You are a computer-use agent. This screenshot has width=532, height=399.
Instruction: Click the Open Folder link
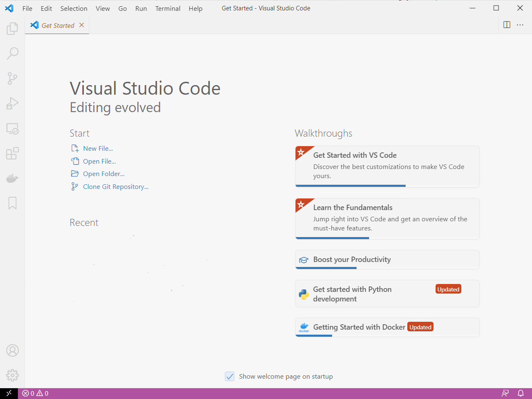pos(103,174)
